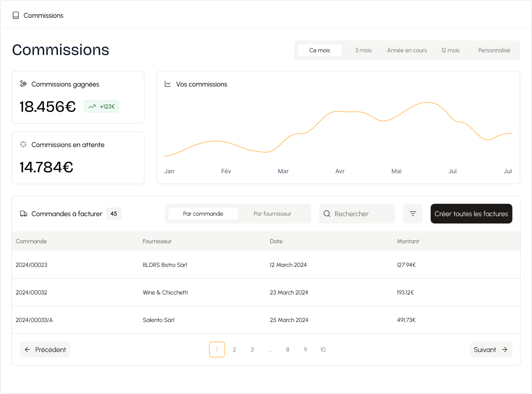
Task: Switch view to Par fournisseur
Action: (x=272, y=213)
